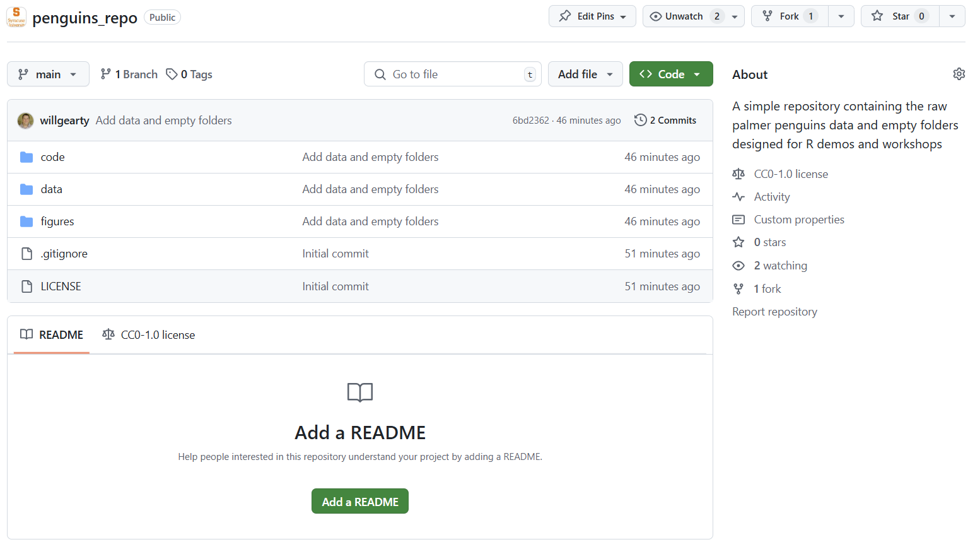980x554 pixels.
Task: Click Report repository
Action: 774,312
